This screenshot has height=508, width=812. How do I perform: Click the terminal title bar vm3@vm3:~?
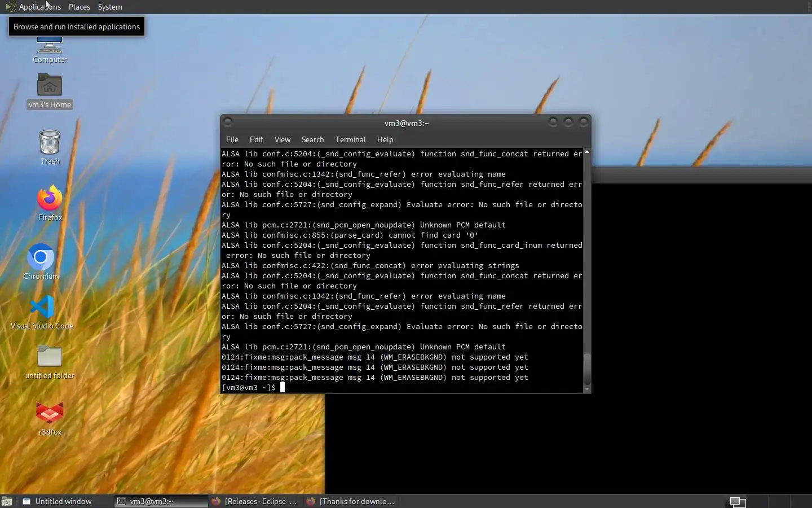(x=407, y=123)
